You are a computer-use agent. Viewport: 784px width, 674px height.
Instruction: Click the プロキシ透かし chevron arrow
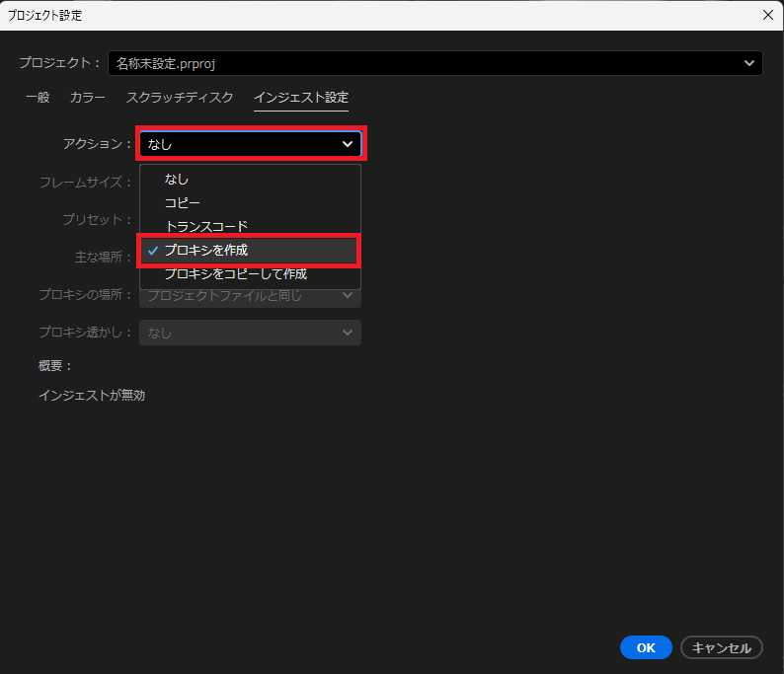(348, 333)
